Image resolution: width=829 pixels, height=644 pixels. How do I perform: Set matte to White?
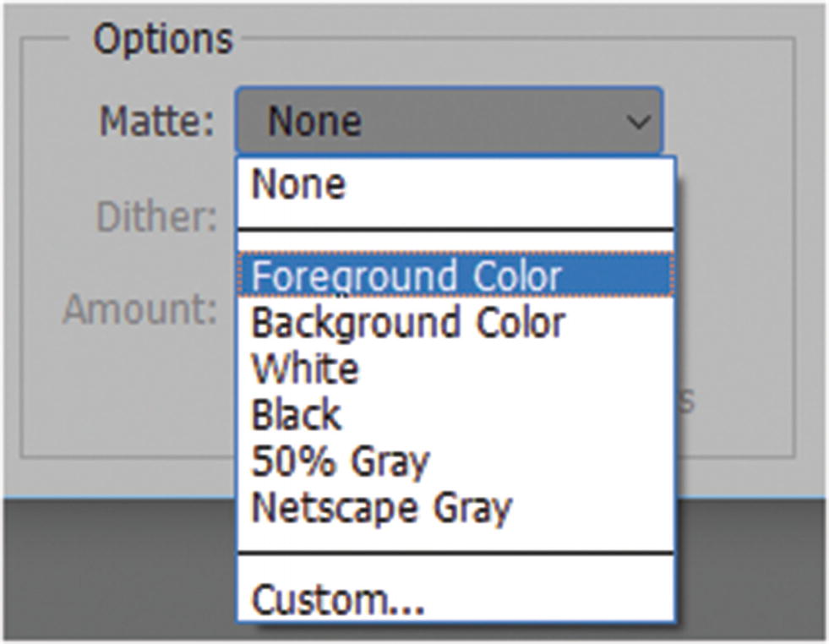(x=305, y=369)
